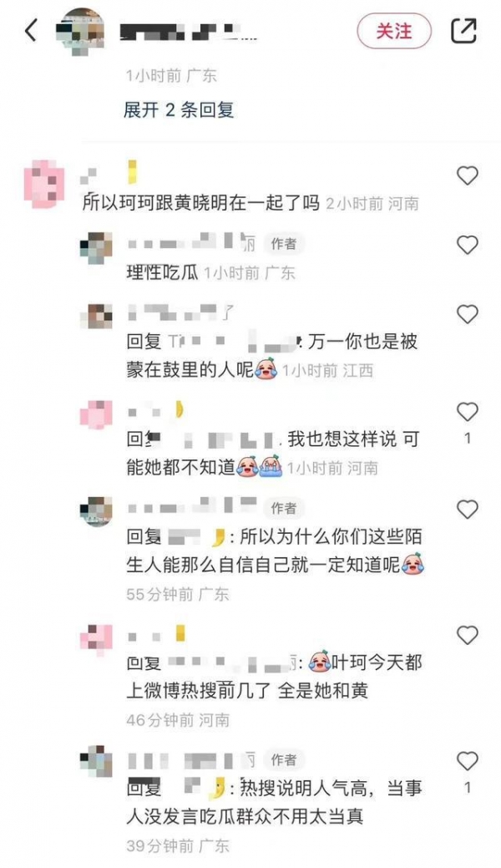Open the avatar of the 江西 replier
This screenshot has height=868, width=501.
96,317
